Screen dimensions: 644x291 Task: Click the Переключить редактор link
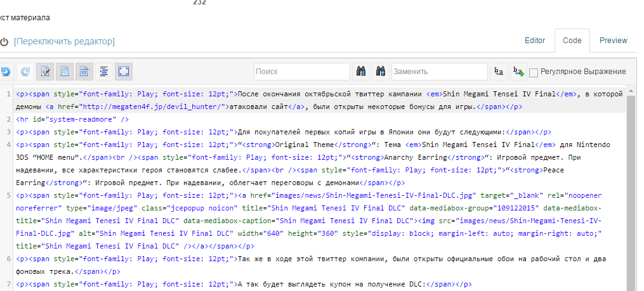pos(64,41)
